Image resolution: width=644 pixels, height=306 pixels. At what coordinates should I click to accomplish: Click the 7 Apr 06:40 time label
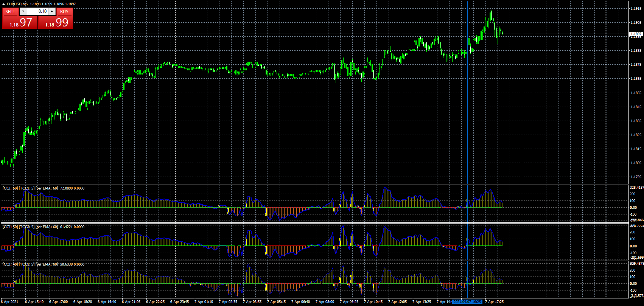(x=300, y=302)
